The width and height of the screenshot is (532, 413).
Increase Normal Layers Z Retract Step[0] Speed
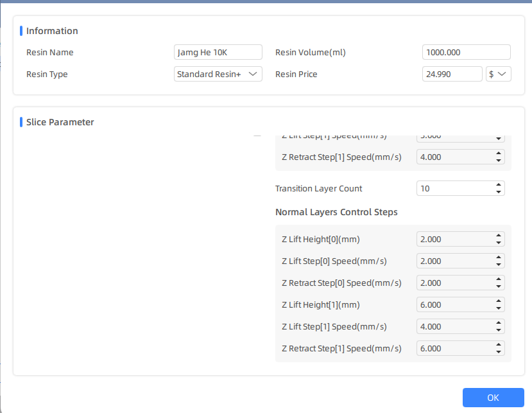(499, 279)
